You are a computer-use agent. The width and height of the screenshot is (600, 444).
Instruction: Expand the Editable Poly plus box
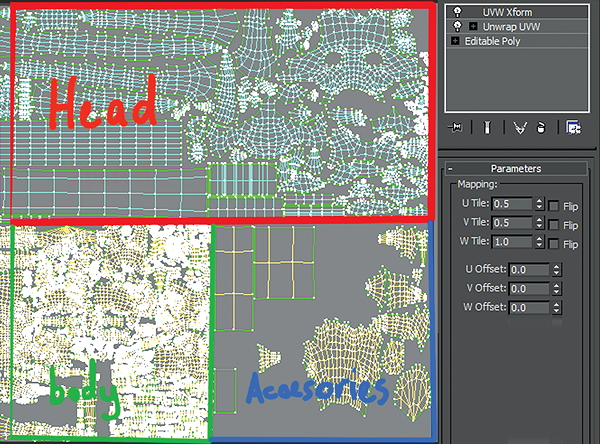[x=455, y=41]
